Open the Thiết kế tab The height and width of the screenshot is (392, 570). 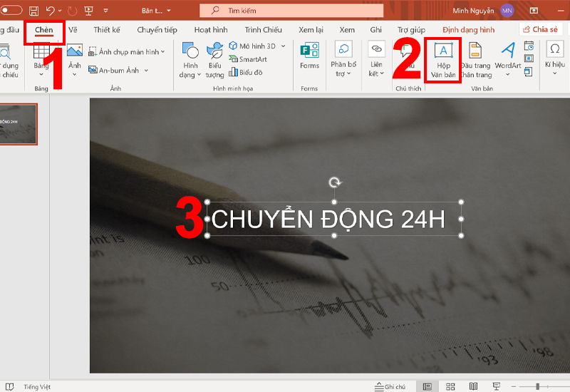(106, 30)
